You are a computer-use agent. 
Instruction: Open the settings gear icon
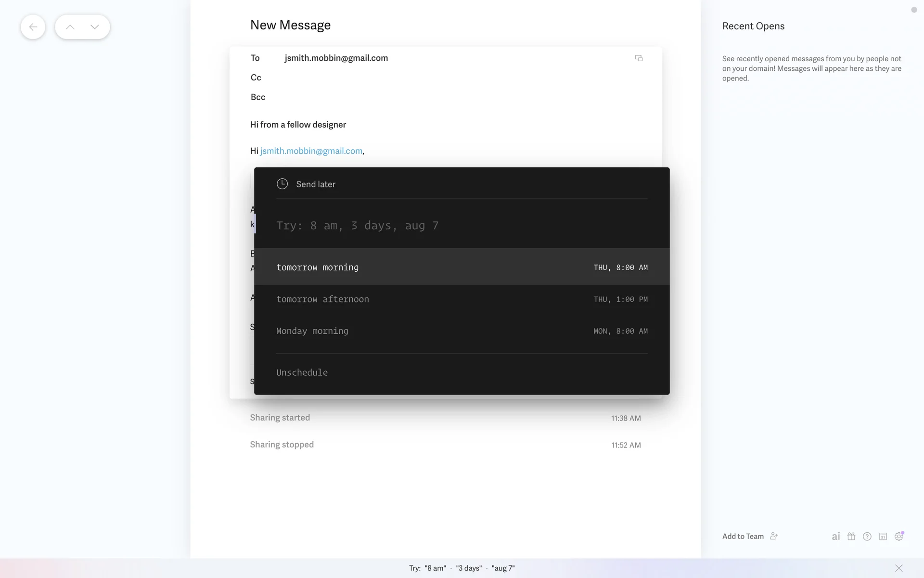point(898,536)
